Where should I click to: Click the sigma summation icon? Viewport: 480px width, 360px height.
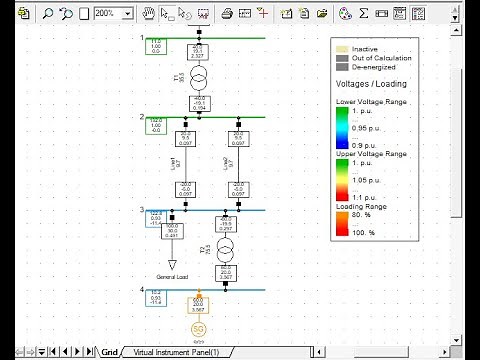point(363,13)
